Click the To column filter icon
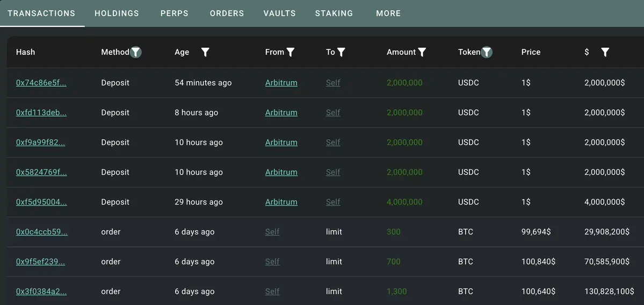644x305 pixels. click(x=341, y=52)
